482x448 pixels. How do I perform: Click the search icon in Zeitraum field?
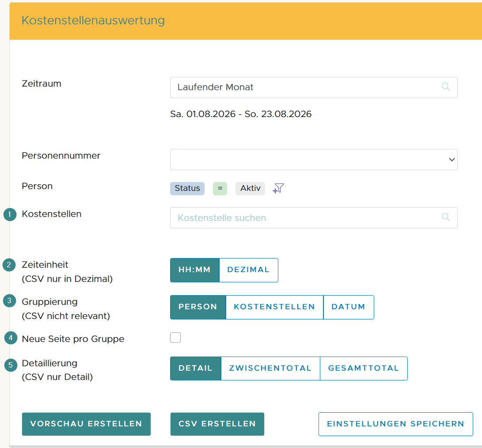point(445,87)
